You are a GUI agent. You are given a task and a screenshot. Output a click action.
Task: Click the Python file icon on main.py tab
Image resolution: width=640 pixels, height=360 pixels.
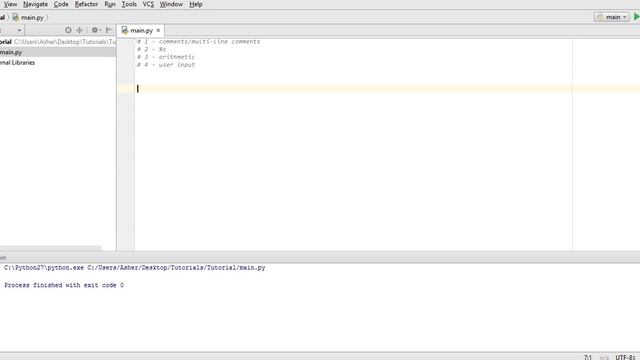[x=124, y=30]
